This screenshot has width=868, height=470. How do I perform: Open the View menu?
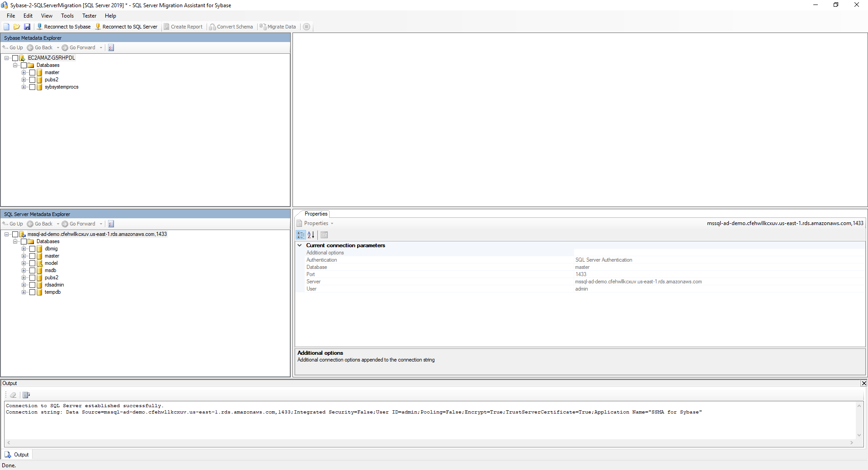pos(47,16)
